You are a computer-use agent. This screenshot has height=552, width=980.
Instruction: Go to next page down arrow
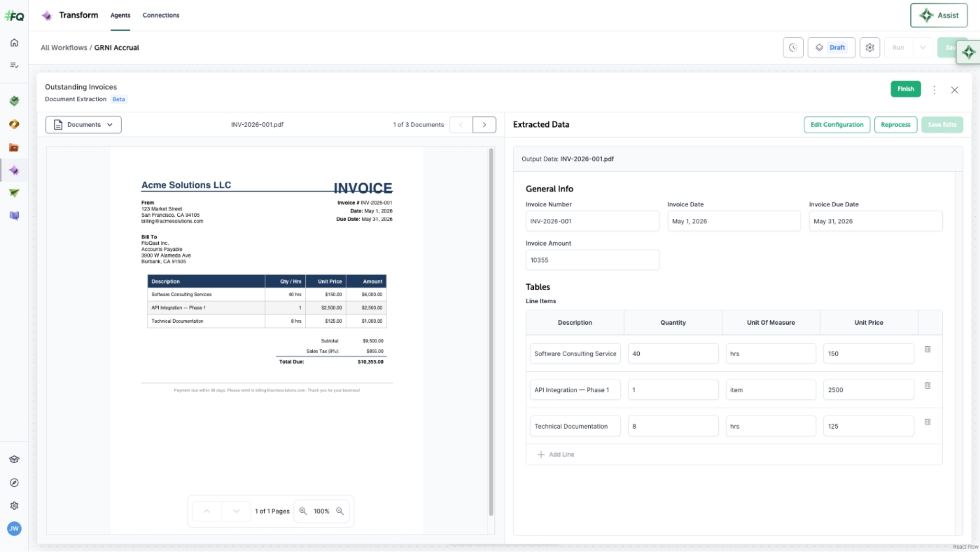[x=236, y=511]
